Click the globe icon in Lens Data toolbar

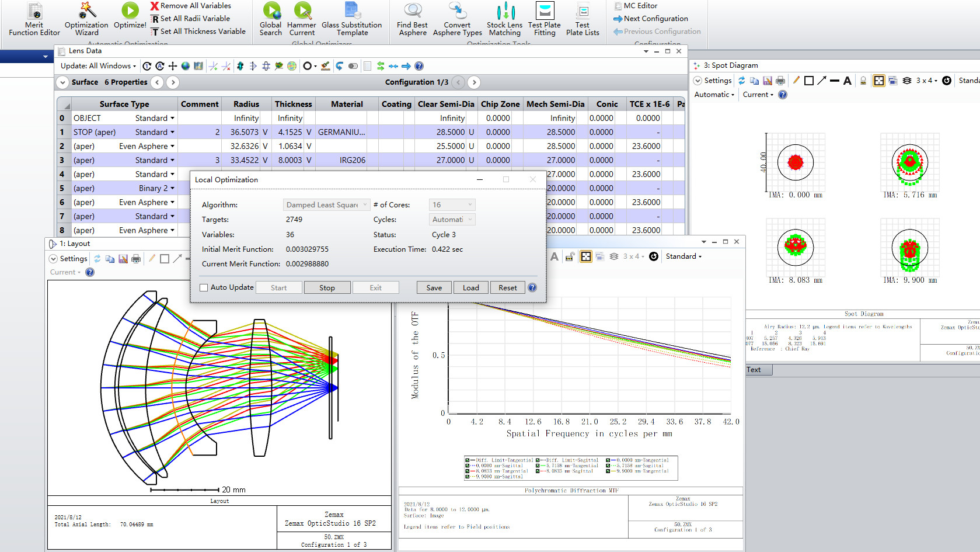[x=186, y=66]
